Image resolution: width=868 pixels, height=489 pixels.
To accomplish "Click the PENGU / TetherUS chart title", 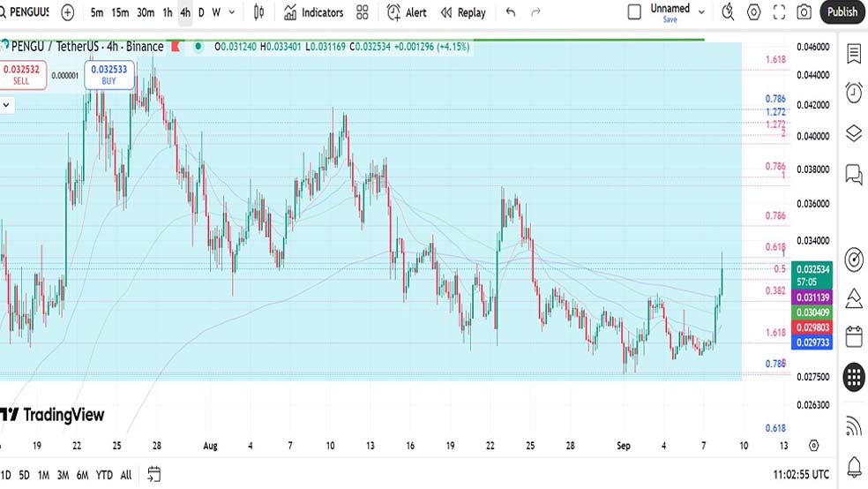I will coord(87,47).
